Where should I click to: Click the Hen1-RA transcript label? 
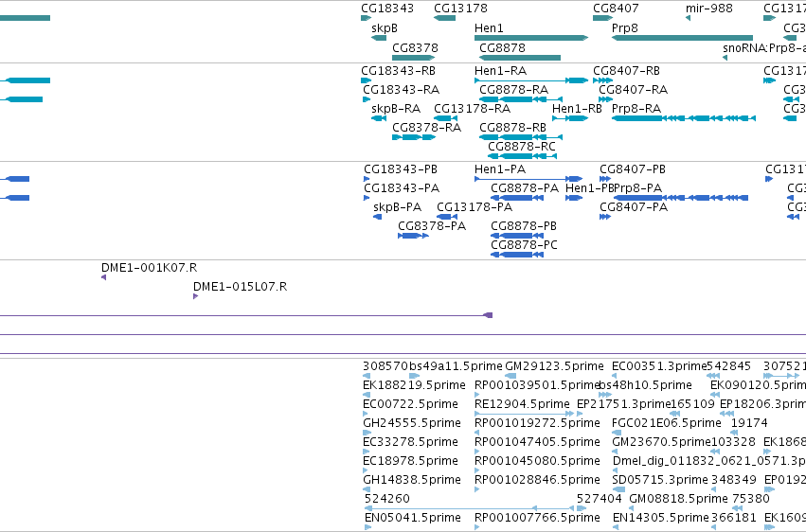tap(501, 71)
